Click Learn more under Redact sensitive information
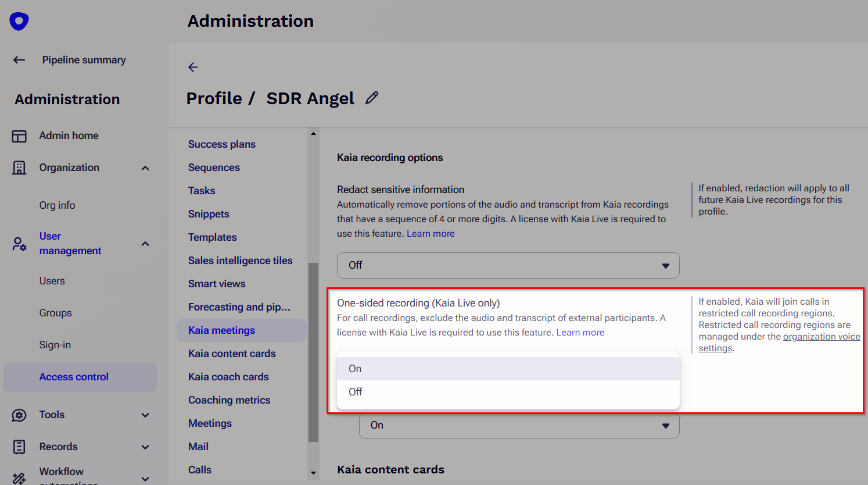Image resolution: width=868 pixels, height=485 pixels. click(x=431, y=234)
